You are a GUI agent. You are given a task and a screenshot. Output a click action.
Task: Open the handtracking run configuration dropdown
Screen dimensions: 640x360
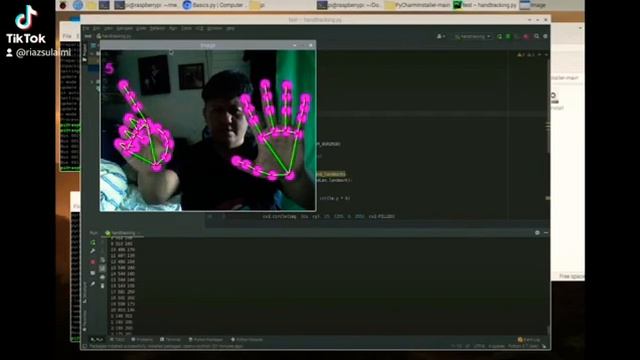[472, 36]
